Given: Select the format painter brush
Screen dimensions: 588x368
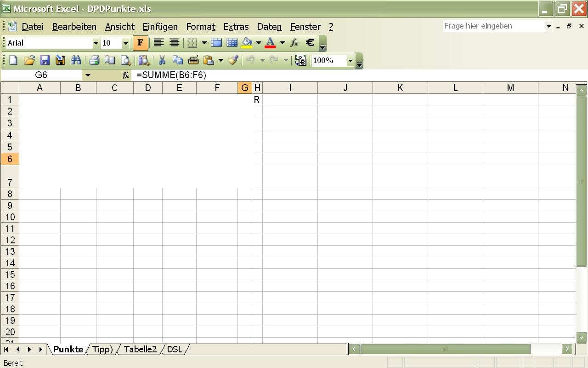Looking at the screenshot, I should [233, 60].
